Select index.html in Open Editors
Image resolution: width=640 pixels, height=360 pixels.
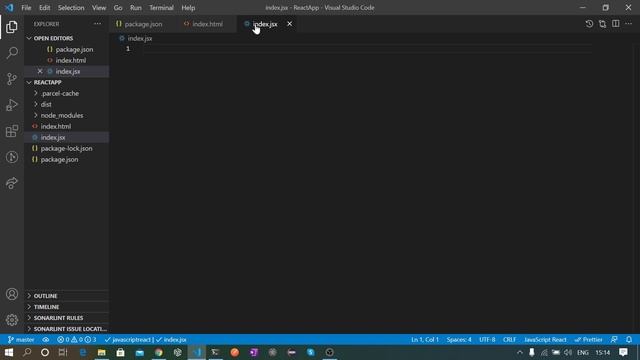tap(66, 60)
